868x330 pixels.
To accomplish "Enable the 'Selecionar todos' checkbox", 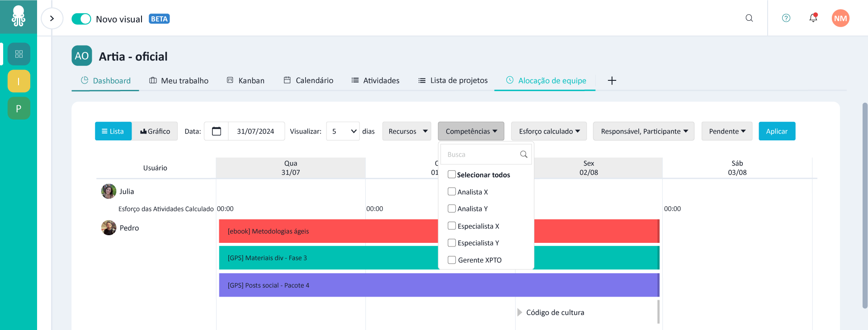I will pos(452,174).
